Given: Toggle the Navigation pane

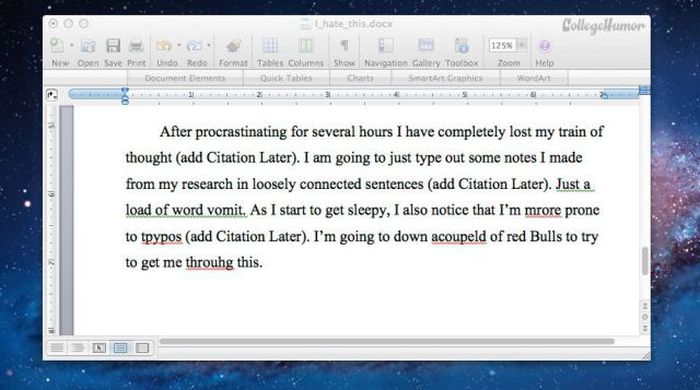Looking at the screenshot, I should click(x=386, y=46).
